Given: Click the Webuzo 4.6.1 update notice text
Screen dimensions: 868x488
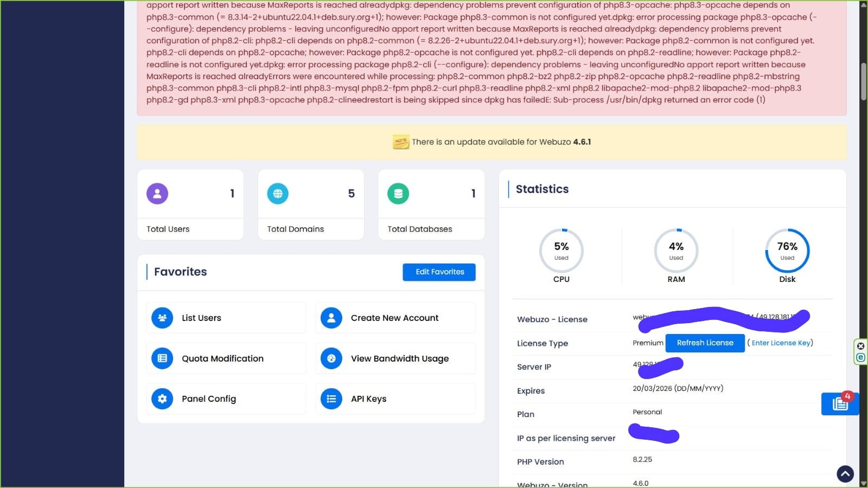Looking at the screenshot, I should point(501,142).
